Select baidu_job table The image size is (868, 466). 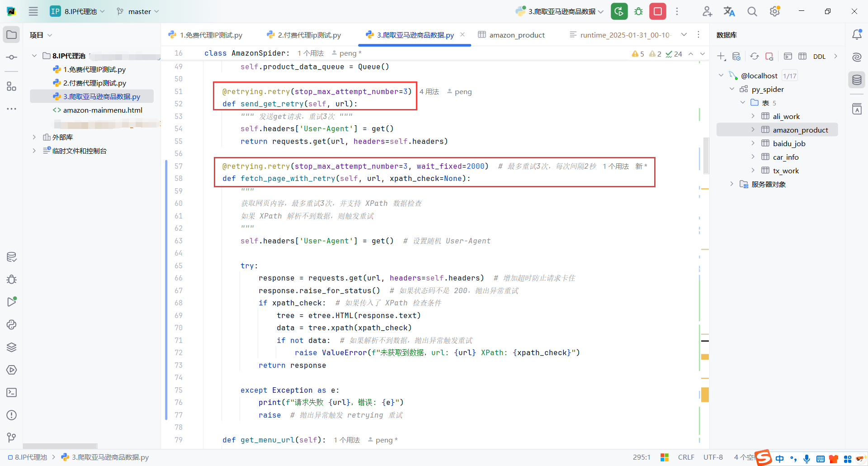click(789, 143)
